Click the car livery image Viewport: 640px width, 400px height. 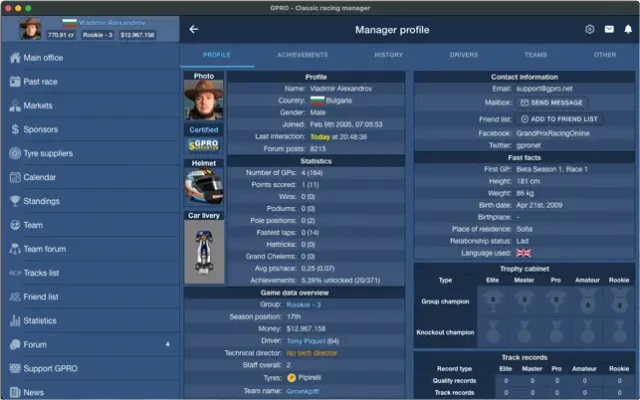point(204,252)
